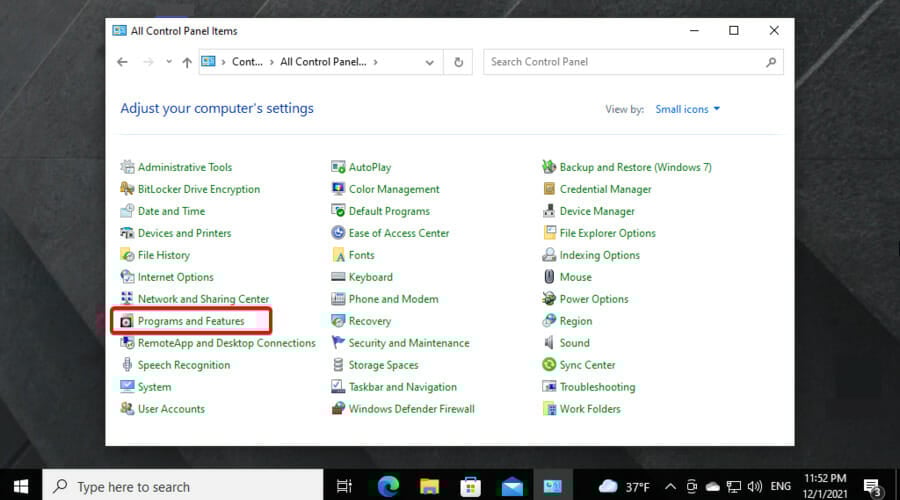Open Microsoft Store from the taskbar
This screenshot has height=500, width=900.
click(470, 487)
